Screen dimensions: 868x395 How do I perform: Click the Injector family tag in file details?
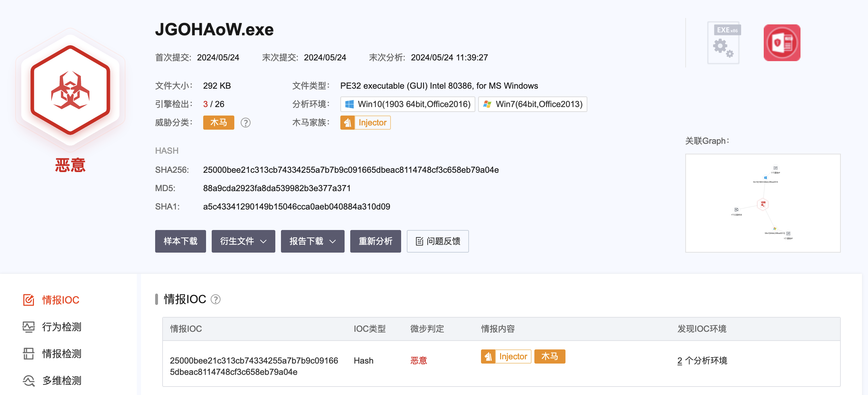coord(365,123)
